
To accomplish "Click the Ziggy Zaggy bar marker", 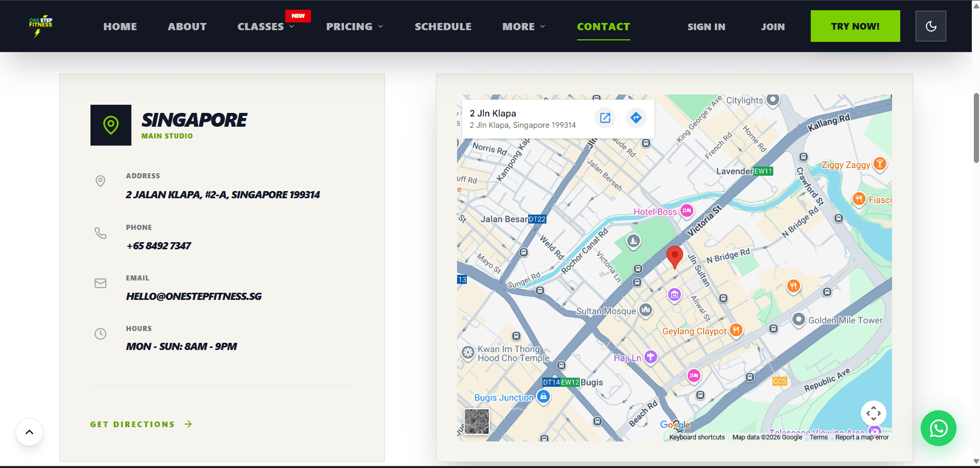I will tap(880, 163).
